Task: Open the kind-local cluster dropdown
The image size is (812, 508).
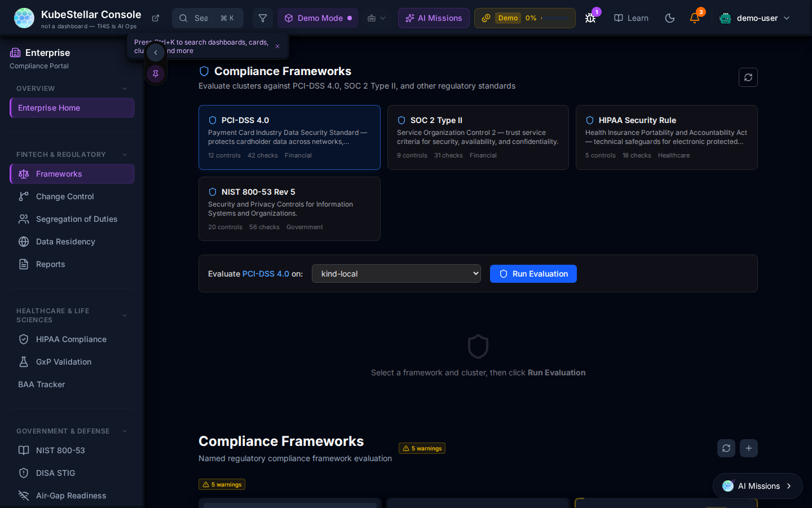Action: (396, 274)
